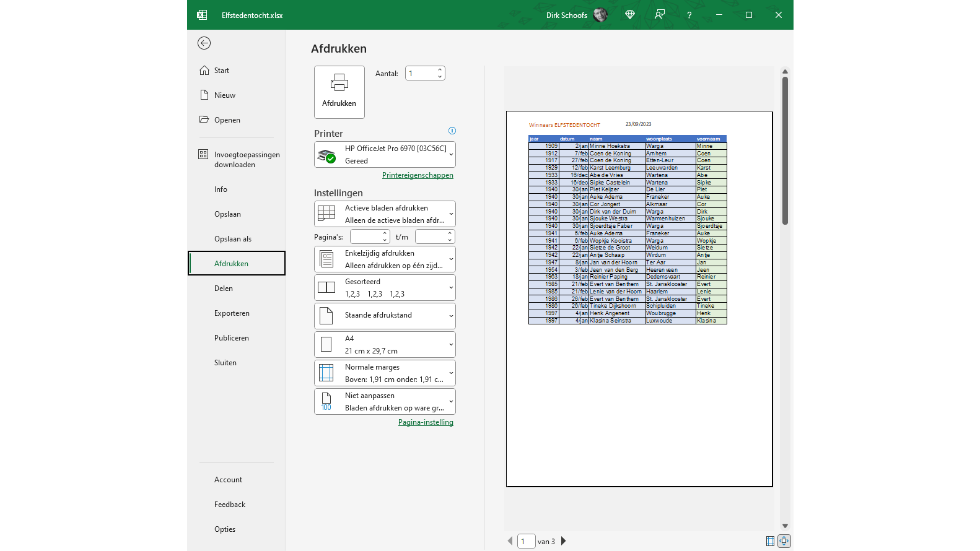Open the Exporteren menu item
980x551 pixels.
[232, 313]
